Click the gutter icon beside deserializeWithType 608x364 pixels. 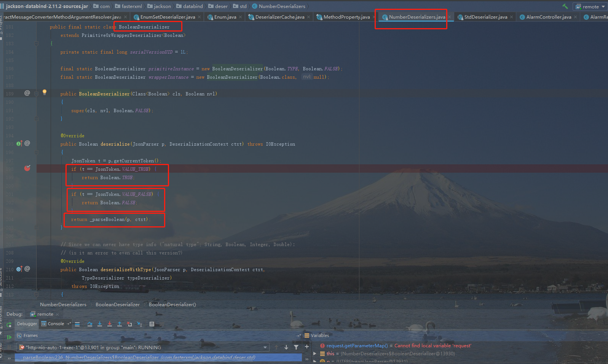19,269
